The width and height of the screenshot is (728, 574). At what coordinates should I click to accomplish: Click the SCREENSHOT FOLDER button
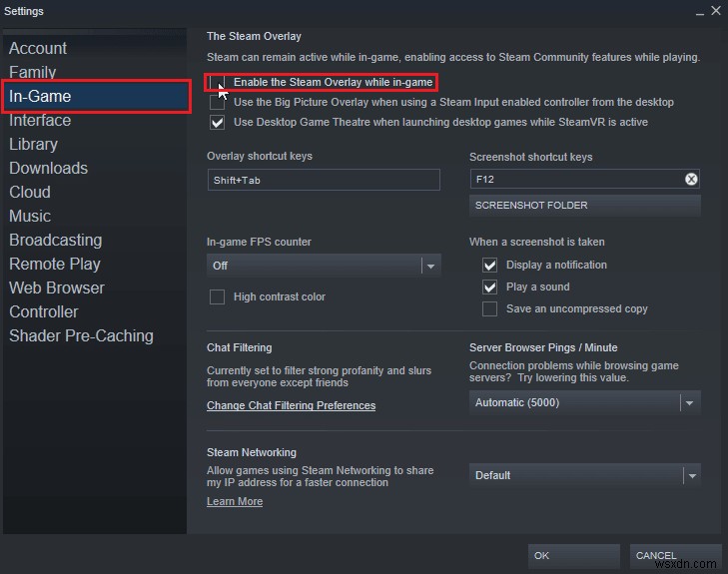pyautogui.click(x=584, y=205)
